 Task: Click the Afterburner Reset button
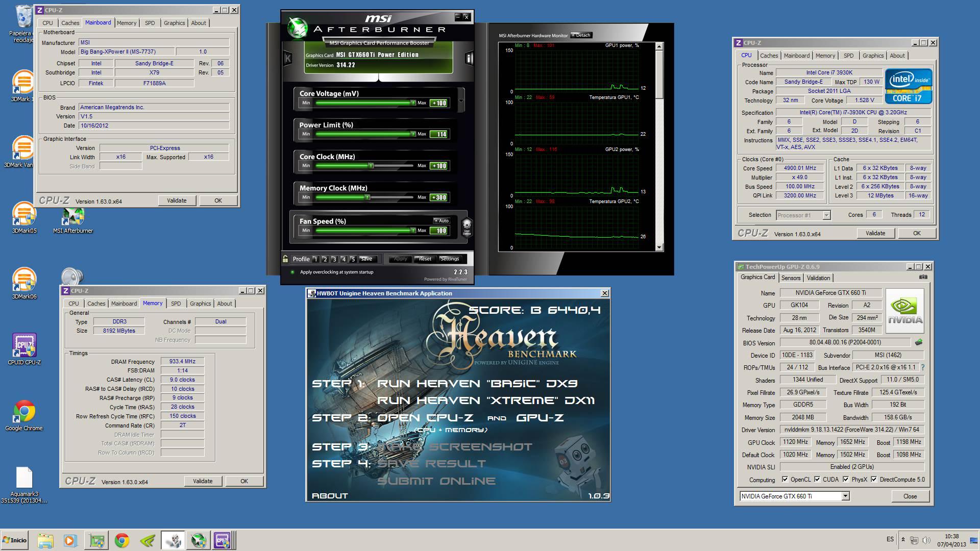pyautogui.click(x=425, y=259)
